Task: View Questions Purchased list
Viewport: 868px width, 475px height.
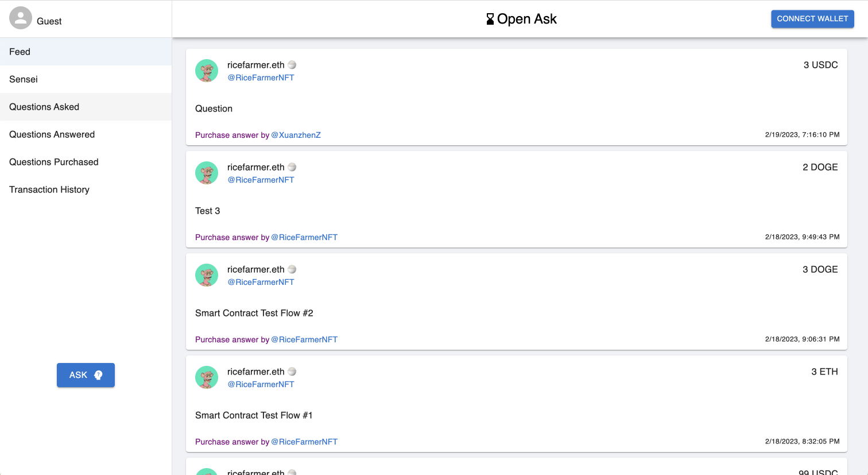Action: (x=53, y=161)
